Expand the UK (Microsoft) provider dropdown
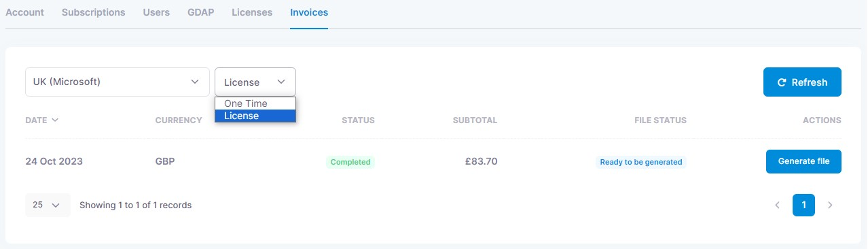 117,82
